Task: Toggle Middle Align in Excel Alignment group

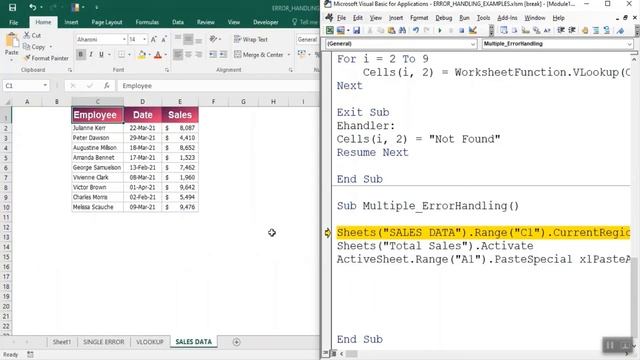Action: tap(188, 39)
